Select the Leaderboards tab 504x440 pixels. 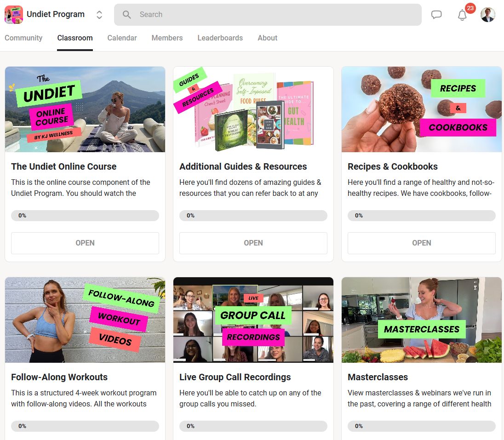click(220, 38)
